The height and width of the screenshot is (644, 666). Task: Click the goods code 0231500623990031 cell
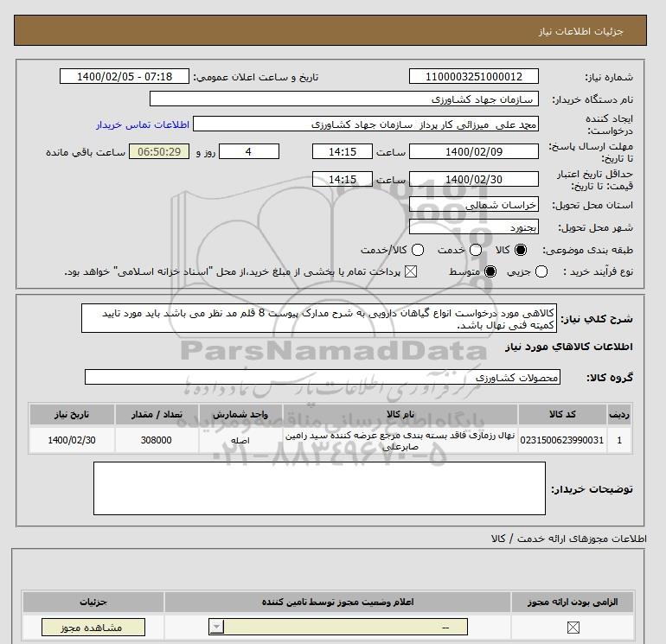562,440
